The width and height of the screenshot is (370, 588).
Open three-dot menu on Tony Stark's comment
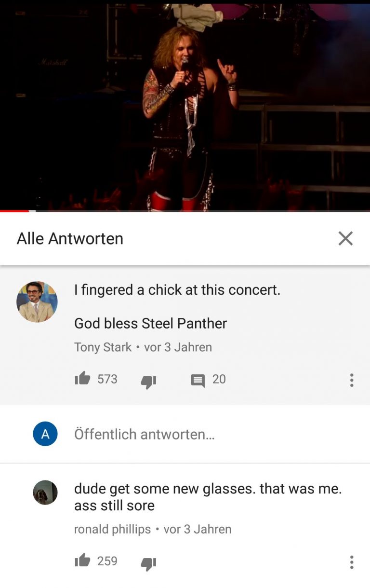pos(352,380)
